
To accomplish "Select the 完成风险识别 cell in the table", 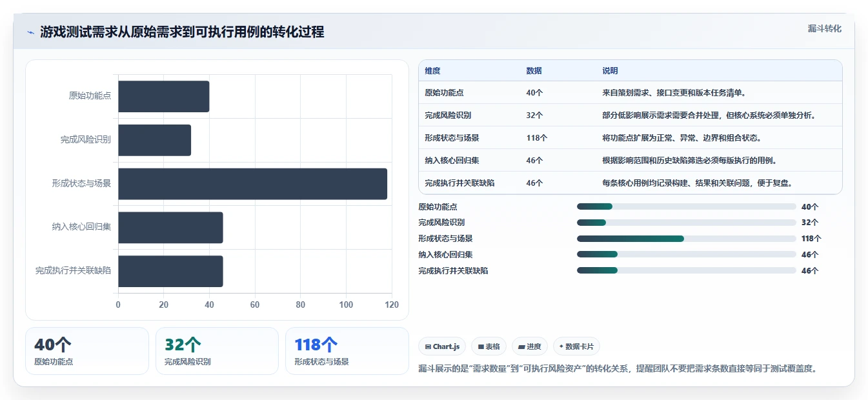I will [448, 115].
